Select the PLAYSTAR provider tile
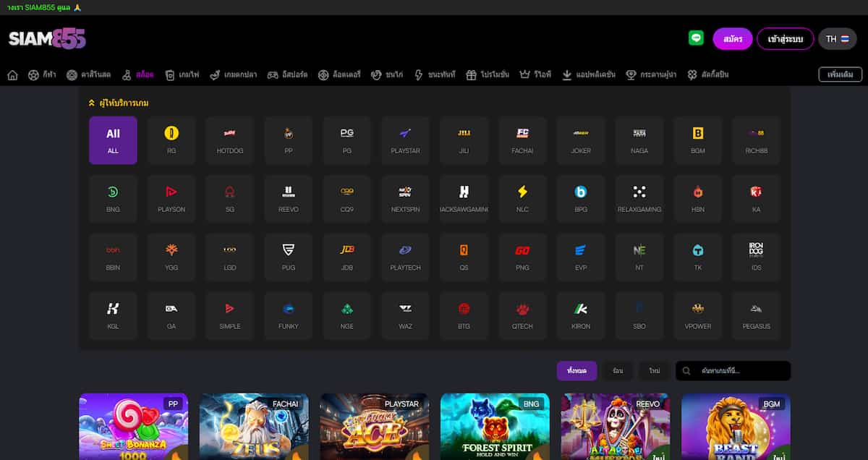This screenshot has width=868, height=460. coord(405,140)
